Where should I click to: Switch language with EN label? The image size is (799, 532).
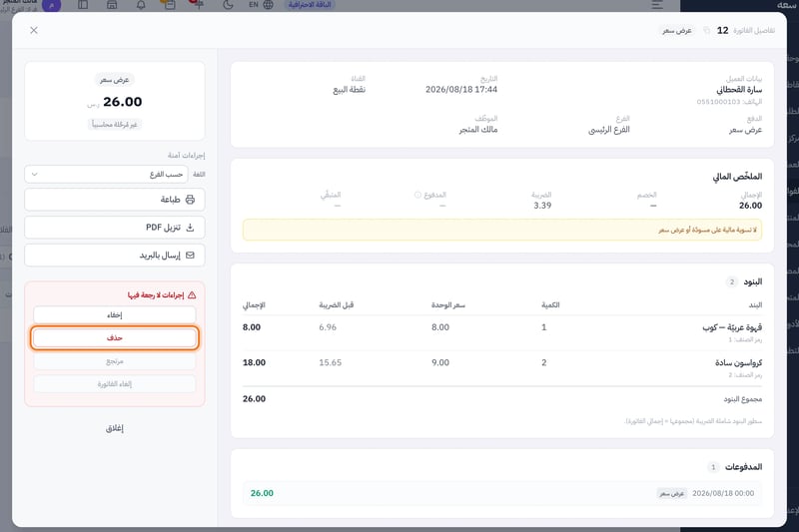(x=254, y=5)
